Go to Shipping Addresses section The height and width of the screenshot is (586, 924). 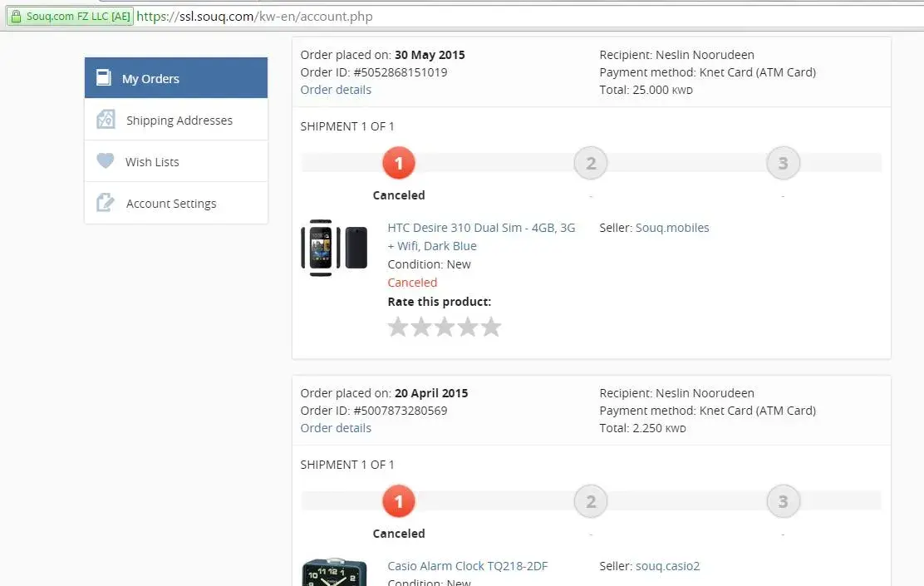179,121
